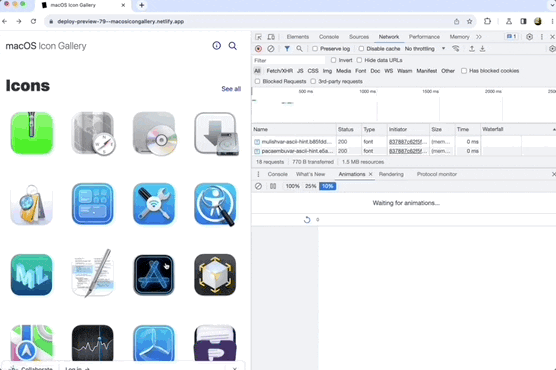Image resolution: width=556 pixels, height=370 pixels.
Task: Check 3rd-party requests checkbox
Action: tap(313, 82)
